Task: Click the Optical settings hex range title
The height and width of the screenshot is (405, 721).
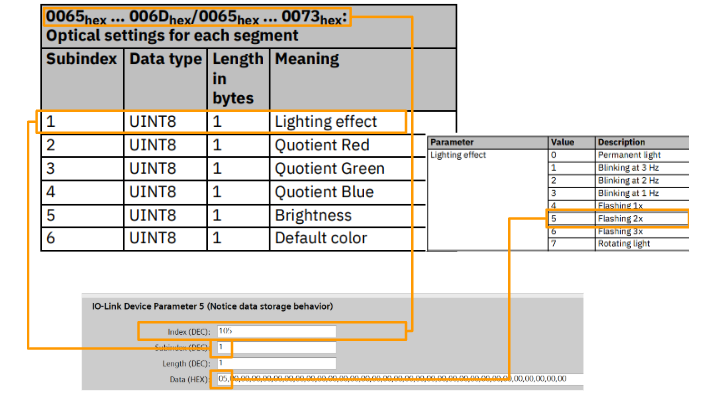Action: (196, 17)
